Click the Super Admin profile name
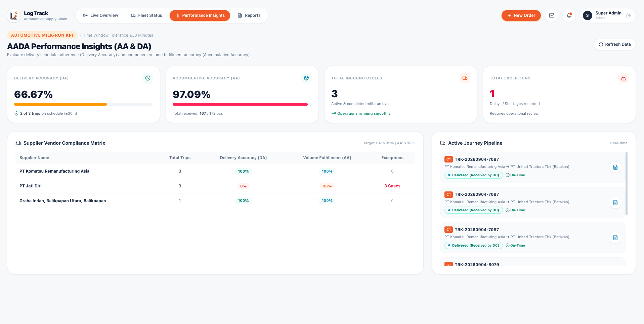The image size is (644, 324). (x=608, y=13)
